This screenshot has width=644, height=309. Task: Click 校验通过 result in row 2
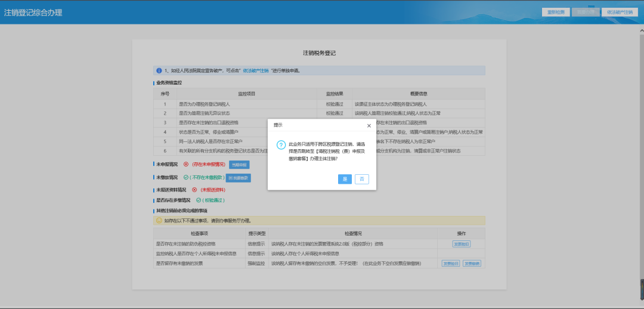335,113
